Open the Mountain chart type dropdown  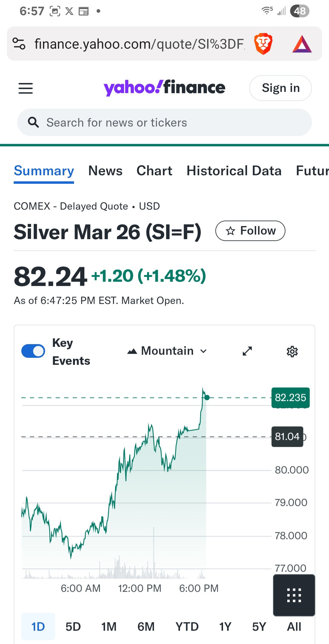[167, 351]
